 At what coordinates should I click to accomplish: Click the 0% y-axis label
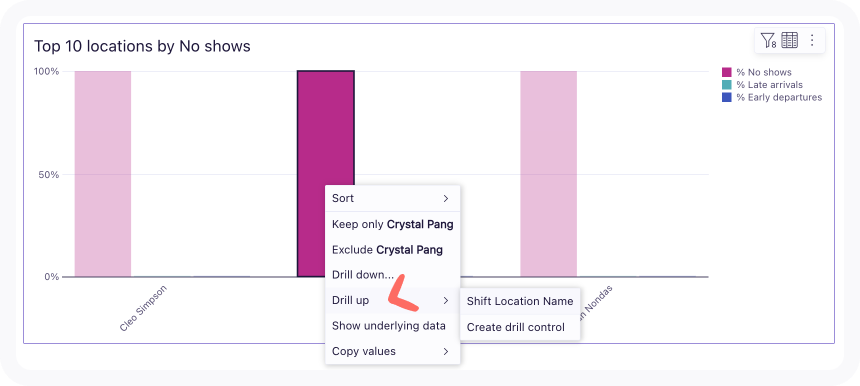[53, 277]
